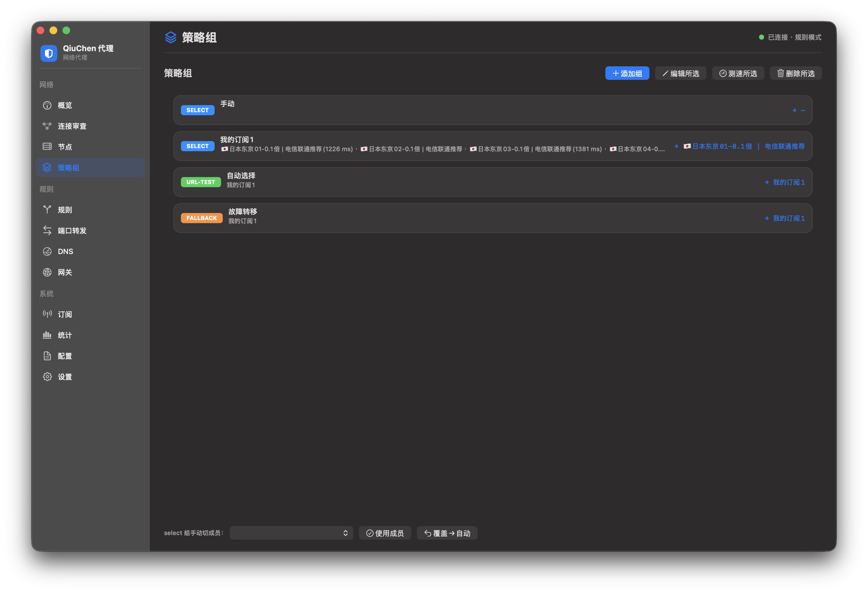Image resolution: width=868 pixels, height=593 pixels.
Task: Open the 概览 overview page
Action: [90, 105]
